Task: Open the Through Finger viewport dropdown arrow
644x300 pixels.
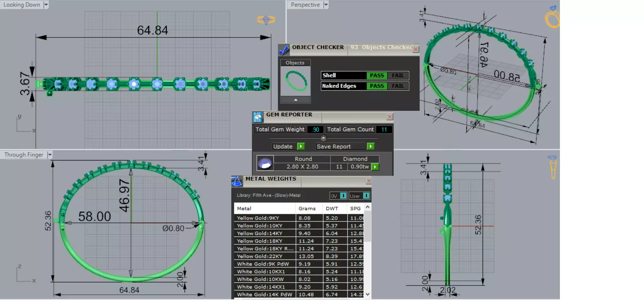Action: point(49,155)
